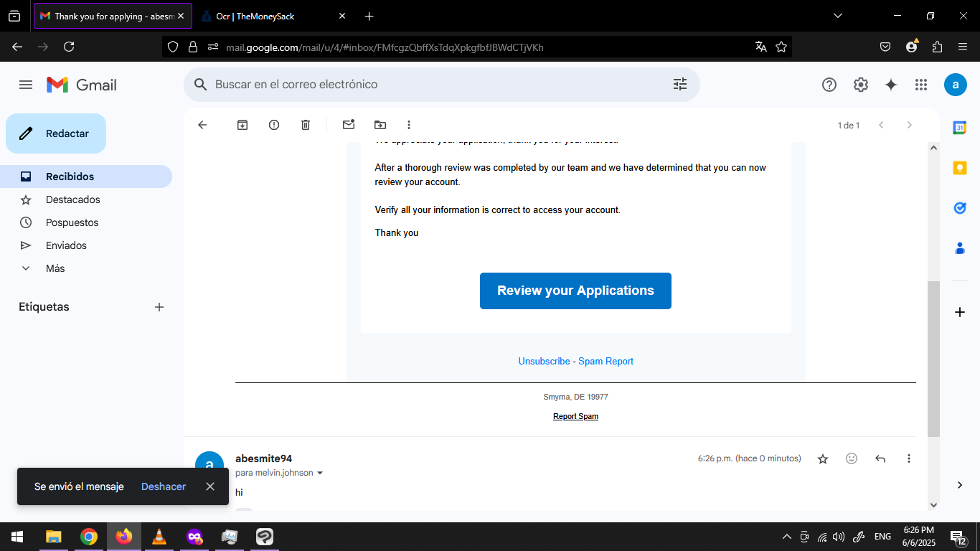The image size is (980, 551).
Task: Open VLC media player from taskbar
Action: 159,537
